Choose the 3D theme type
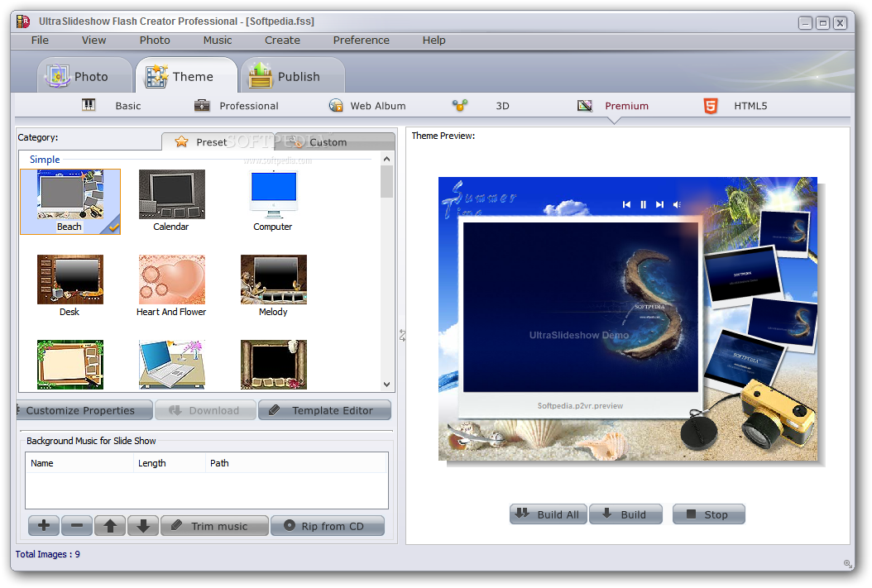 (502, 106)
